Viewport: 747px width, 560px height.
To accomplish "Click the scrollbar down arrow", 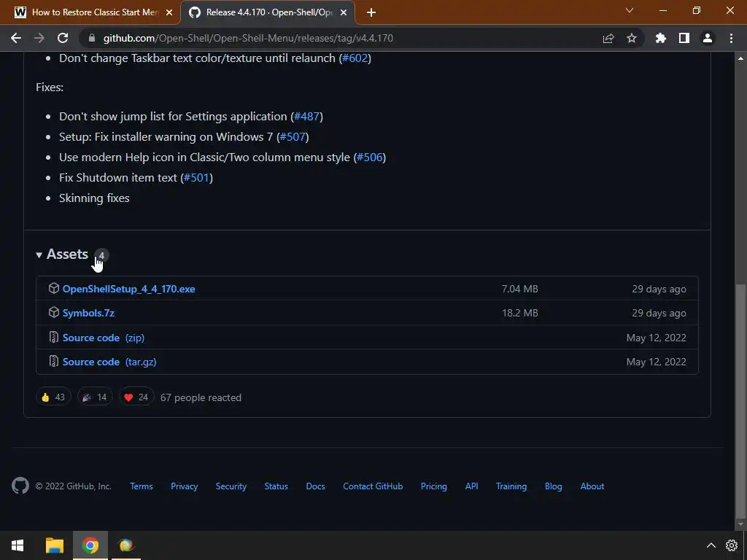I will coord(740,524).
